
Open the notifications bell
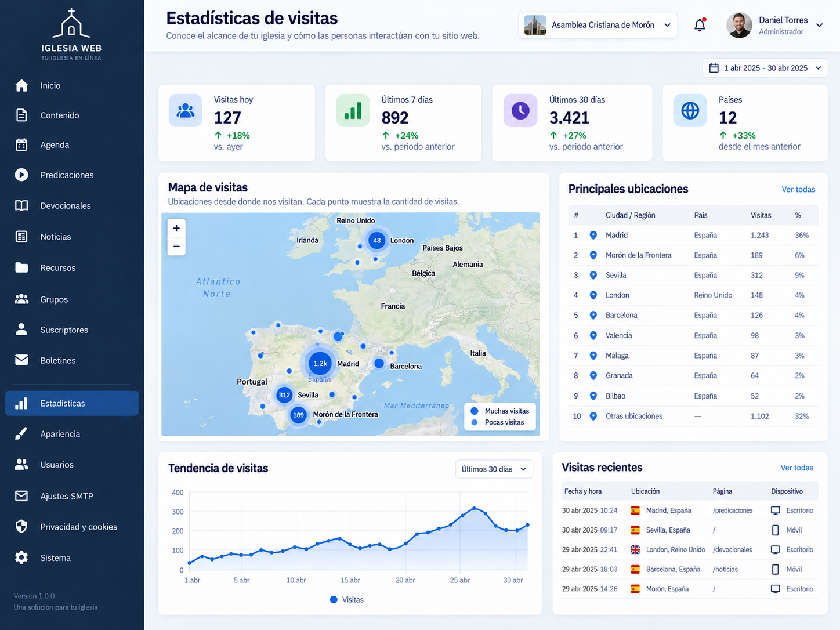[x=700, y=25]
